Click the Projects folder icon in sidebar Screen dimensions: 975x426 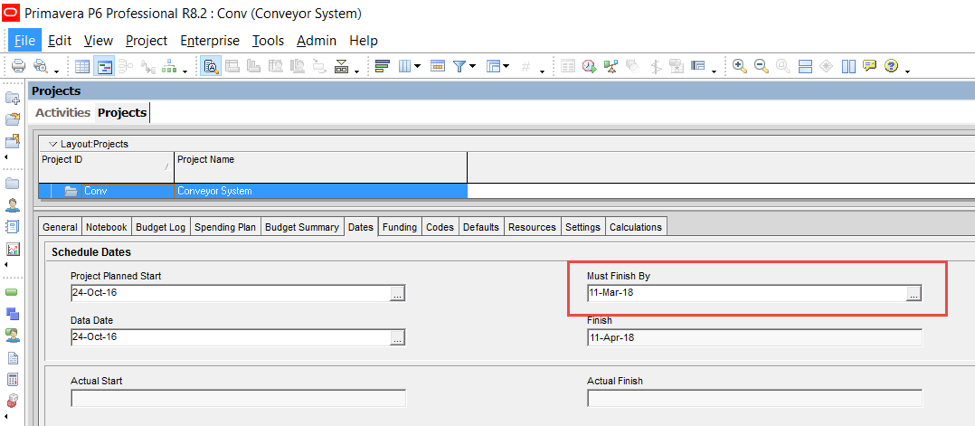coord(12,183)
